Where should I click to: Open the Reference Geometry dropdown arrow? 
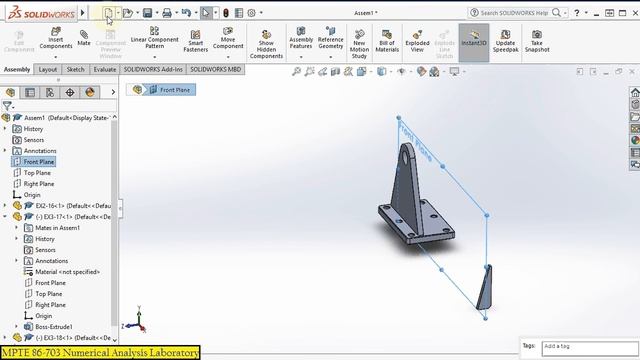tap(331, 57)
